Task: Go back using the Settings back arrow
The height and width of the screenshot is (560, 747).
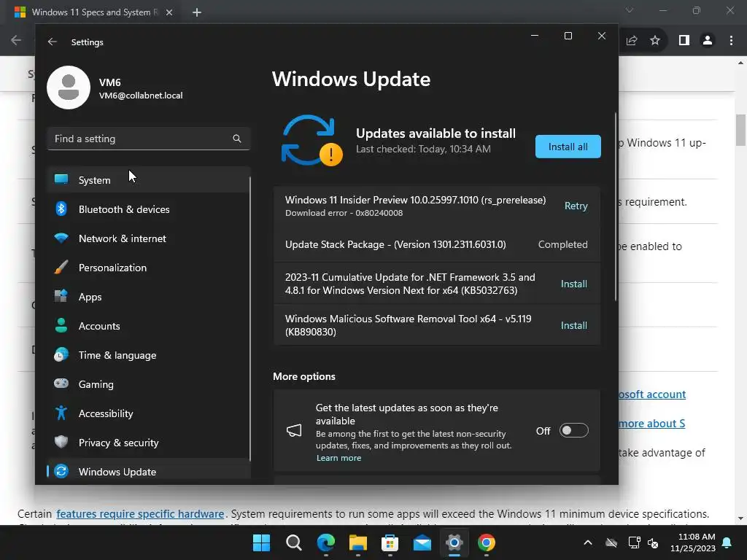Action: (x=53, y=42)
